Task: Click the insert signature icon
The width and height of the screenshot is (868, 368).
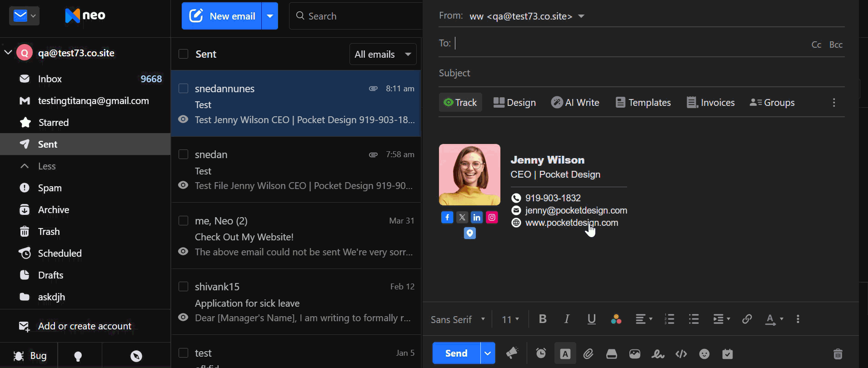Action: pos(658,353)
